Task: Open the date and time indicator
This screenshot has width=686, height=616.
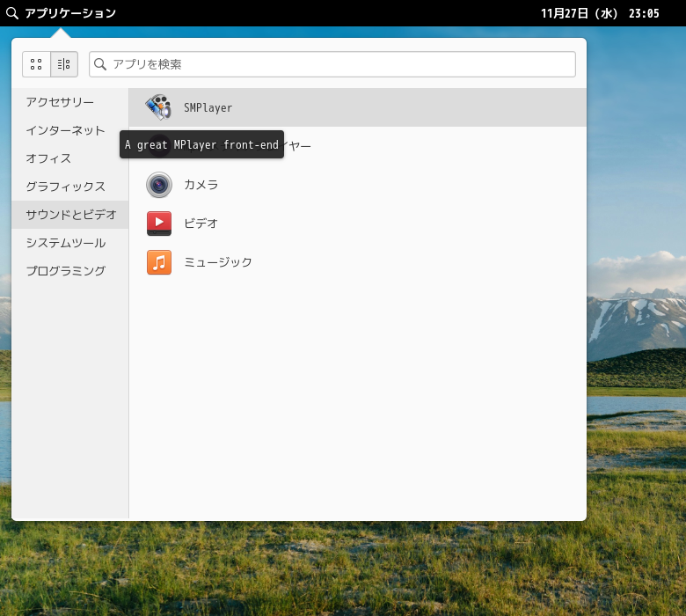Action: pyautogui.click(x=600, y=13)
